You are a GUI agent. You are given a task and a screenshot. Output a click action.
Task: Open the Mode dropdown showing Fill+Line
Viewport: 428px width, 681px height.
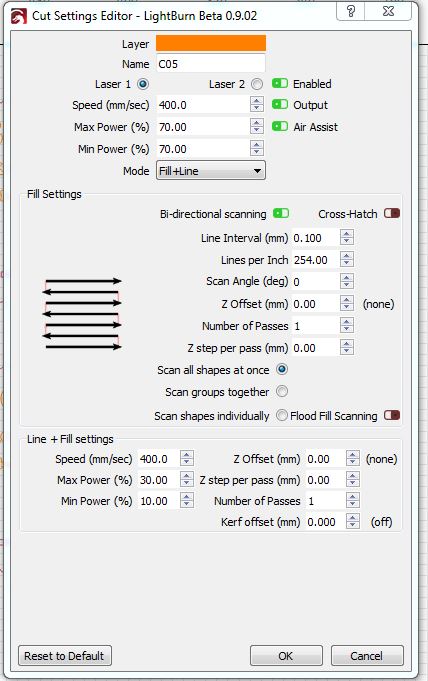(x=211, y=171)
